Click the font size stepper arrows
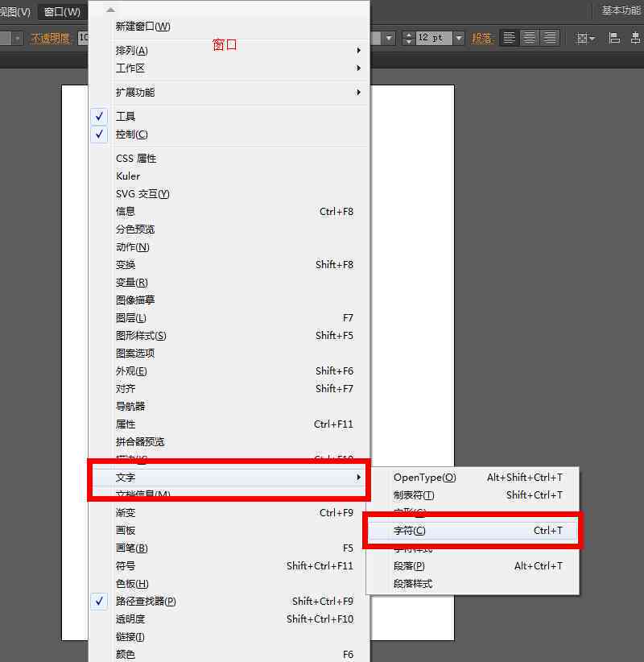The height and width of the screenshot is (662, 644). pyautogui.click(x=408, y=39)
